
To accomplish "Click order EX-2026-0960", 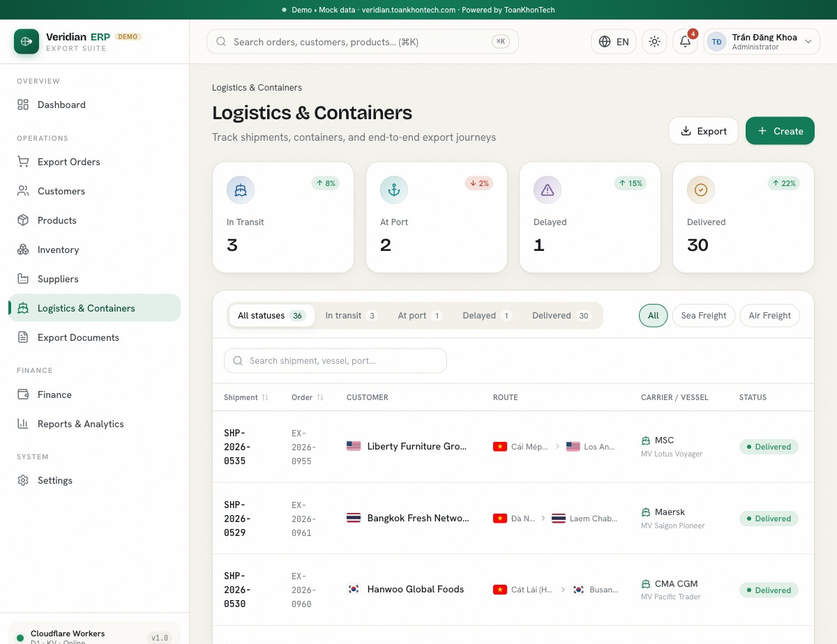I will click(303, 590).
